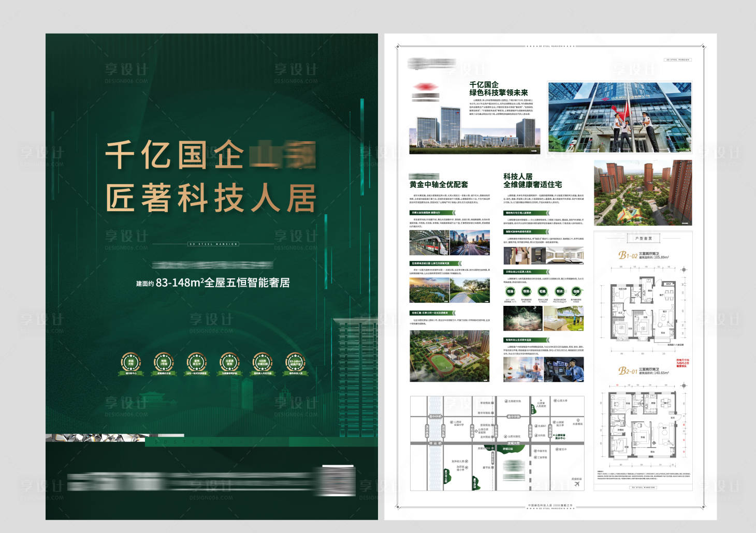Click the text 83-148m²全屋五恒智能奢居
Screen dimensions: 756x533
coord(223,283)
